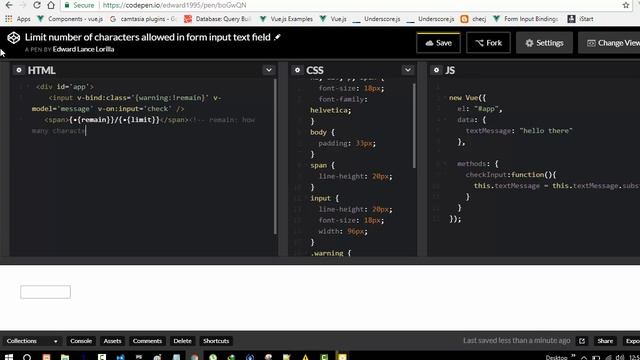Viewport: 640px width, 360px height.
Task: Click '<div id='app'>' HTML line
Action: point(64,87)
